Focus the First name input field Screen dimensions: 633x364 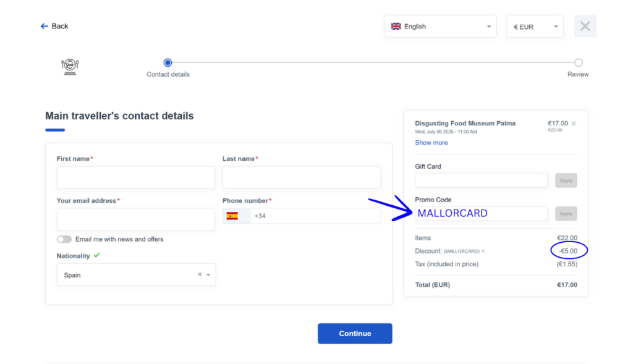point(135,177)
